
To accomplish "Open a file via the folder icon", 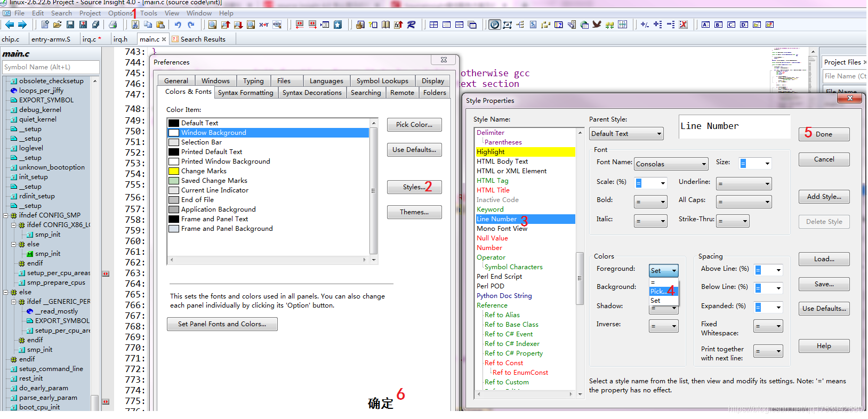I will point(57,25).
